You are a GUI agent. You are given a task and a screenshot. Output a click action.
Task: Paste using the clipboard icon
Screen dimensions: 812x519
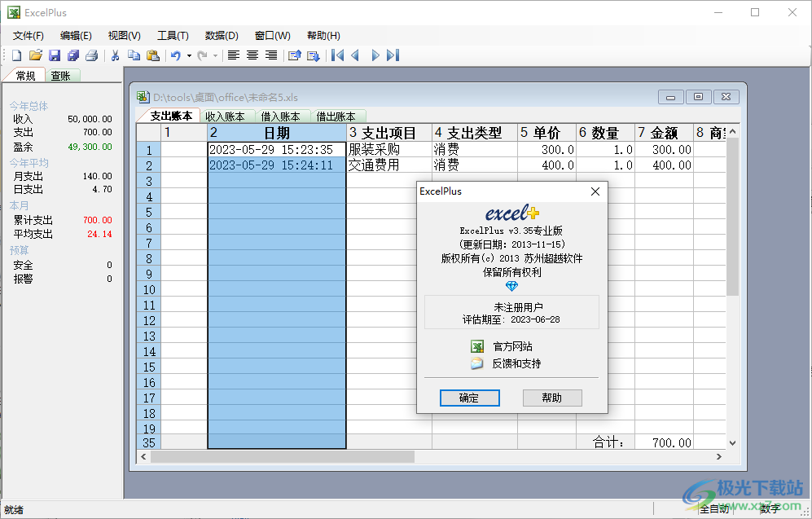coord(153,55)
